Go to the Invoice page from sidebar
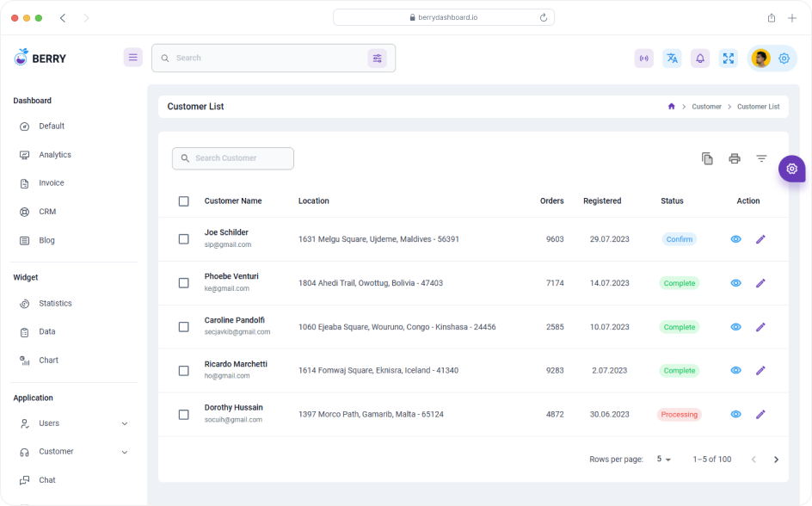812x506 pixels. tap(52, 182)
